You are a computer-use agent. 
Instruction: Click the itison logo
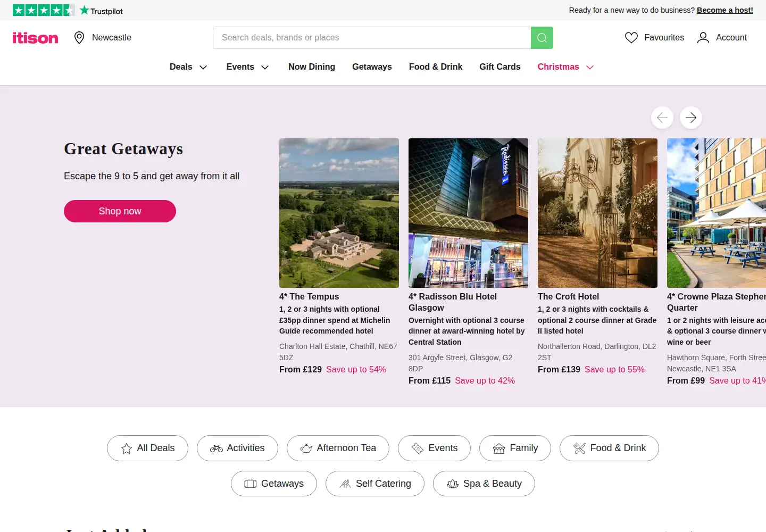[35, 38]
